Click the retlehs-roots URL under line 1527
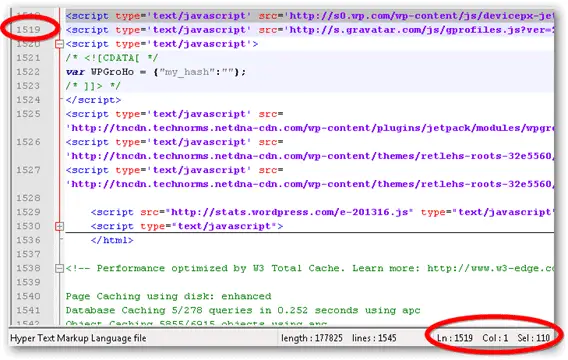Screen dimensions: 568x360 (310, 184)
